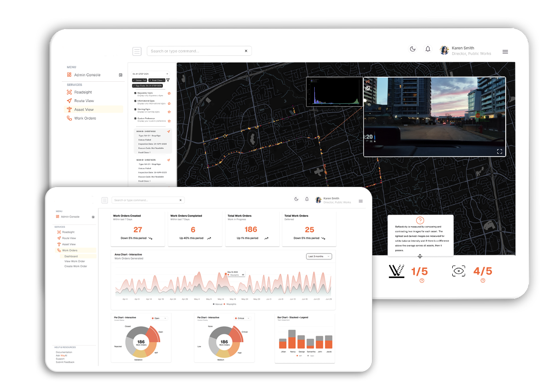551x392 pixels.
Task: Click the Documentation link
Action: (x=64, y=352)
